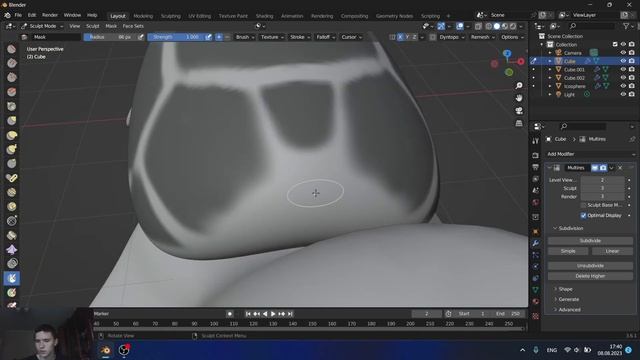Switch viewport to wireframe shading
This screenshot has height=360, width=640.
tap(489, 26)
